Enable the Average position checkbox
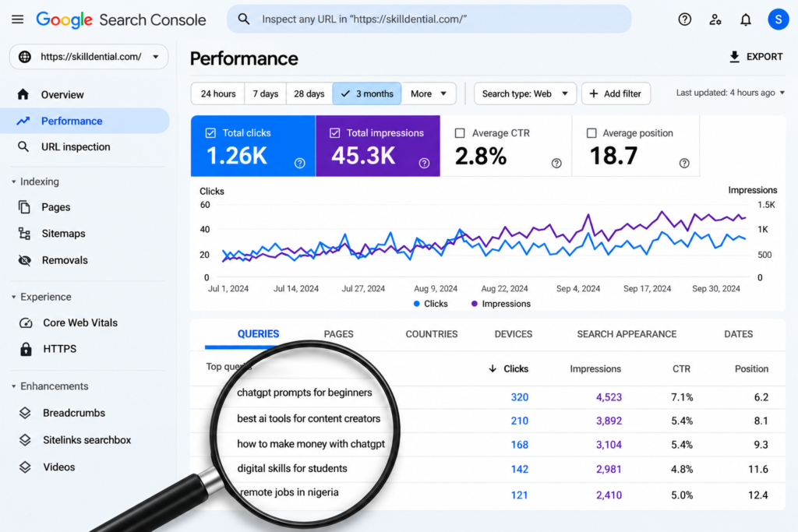This screenshot has height=532, width=798. (x=591, y=132)
